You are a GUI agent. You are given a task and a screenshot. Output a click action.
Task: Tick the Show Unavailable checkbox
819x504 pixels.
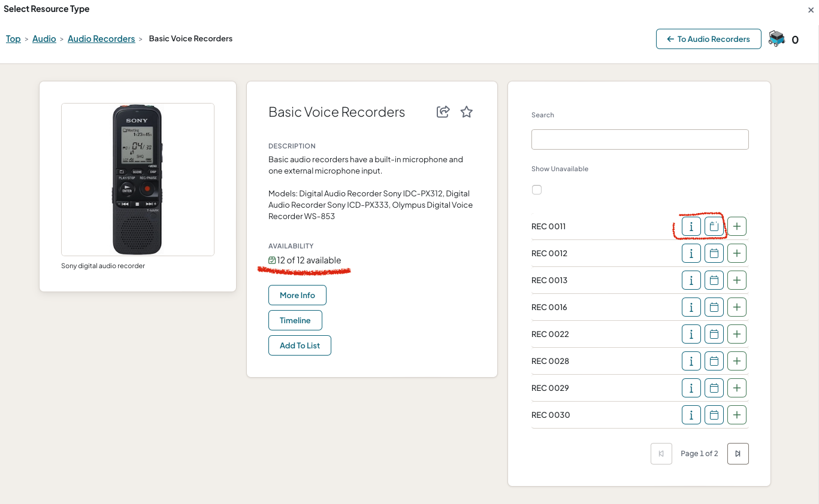(x=537, y=190)
